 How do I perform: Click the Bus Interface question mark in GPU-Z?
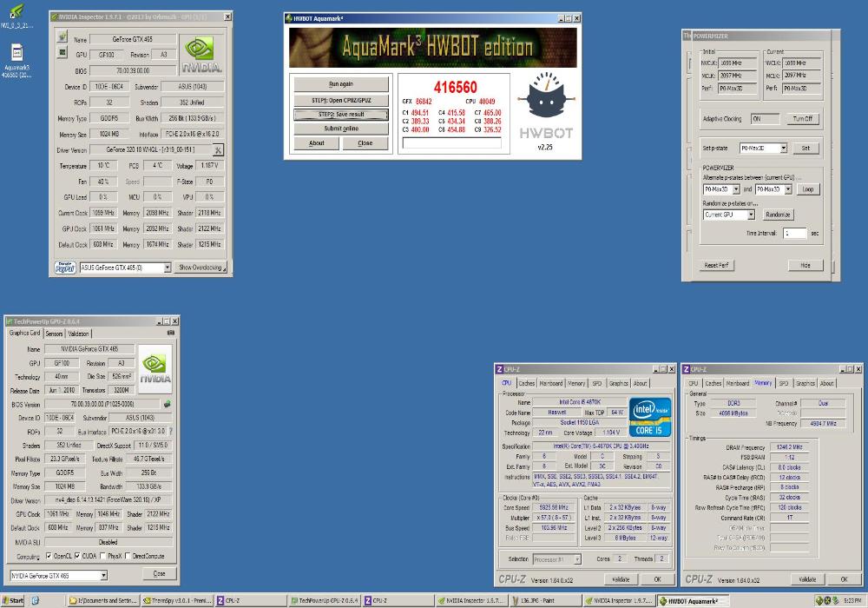(171, 431)
